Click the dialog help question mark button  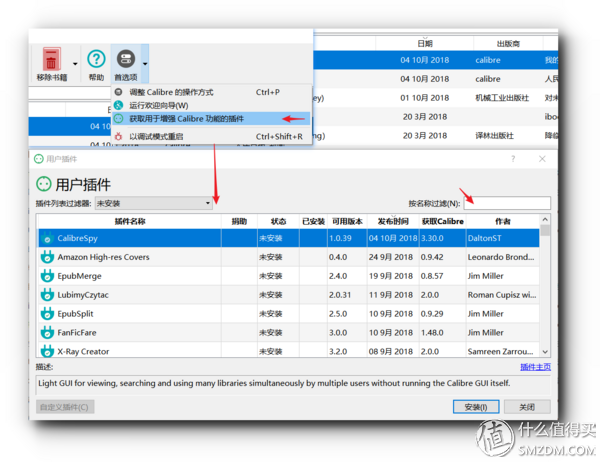513,159
